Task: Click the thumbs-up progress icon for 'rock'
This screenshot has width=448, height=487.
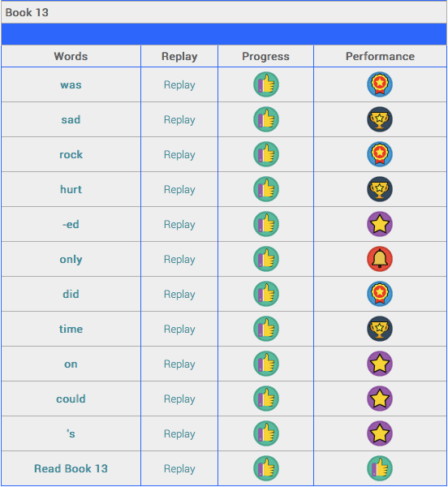Action: point(266,154)
